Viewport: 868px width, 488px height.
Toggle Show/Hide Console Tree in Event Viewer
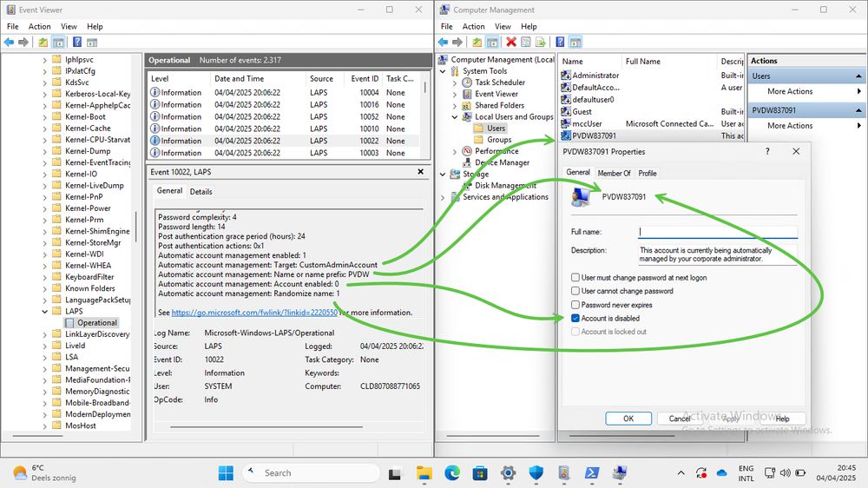pyautogui.click(x=58, y=42)
